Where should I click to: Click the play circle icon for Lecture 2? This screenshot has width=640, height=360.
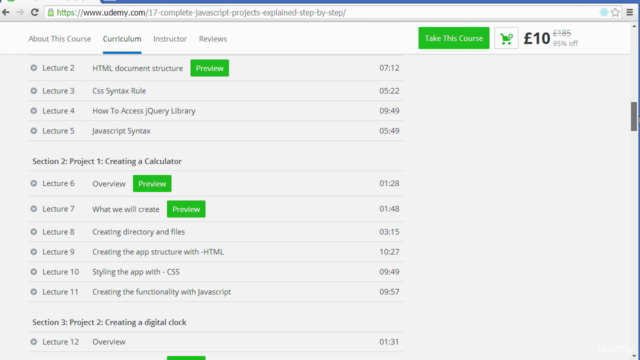(x=34, y=68)
